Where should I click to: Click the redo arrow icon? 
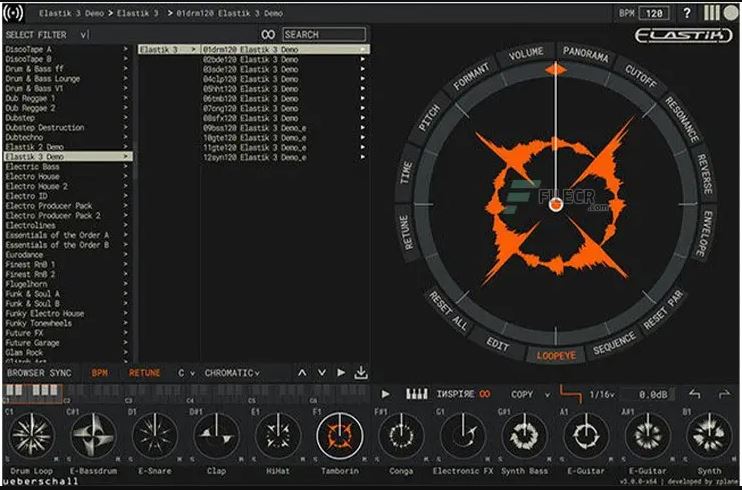tap(724, 394)
